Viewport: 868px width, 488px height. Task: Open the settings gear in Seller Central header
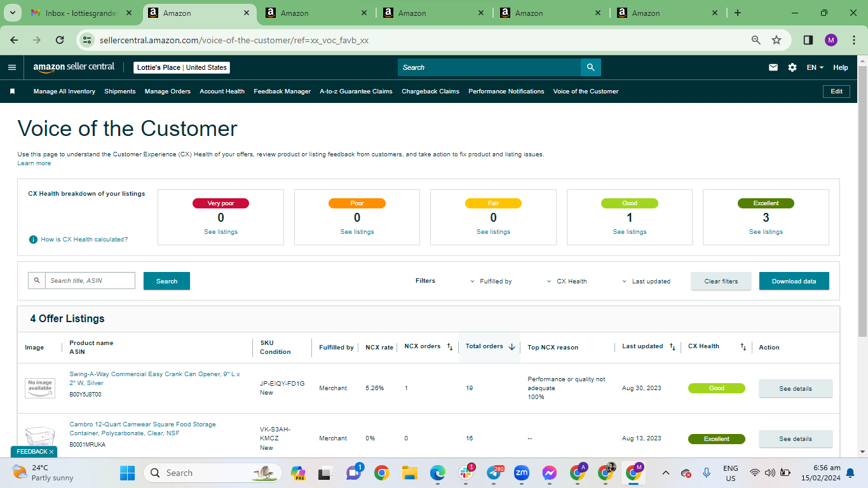[792, 67]
